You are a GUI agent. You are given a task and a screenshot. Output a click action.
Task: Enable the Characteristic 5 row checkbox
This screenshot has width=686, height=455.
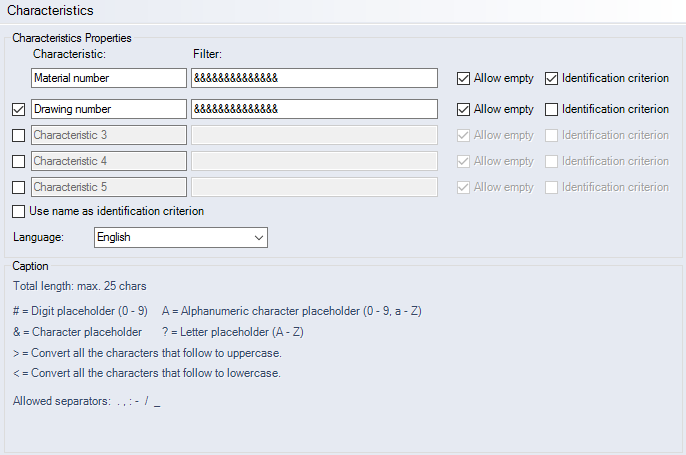click(x=19, y=187)
